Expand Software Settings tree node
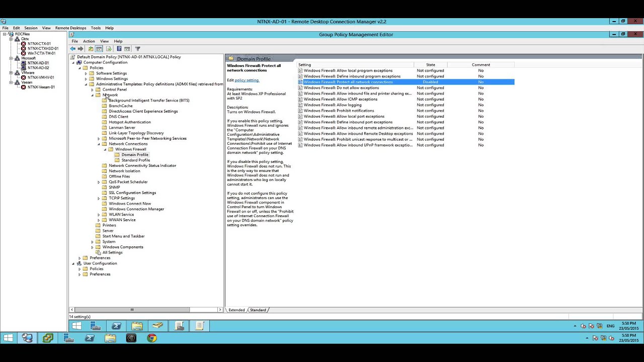The height and width of the screenshot is (362, 644). pos(86,73)
